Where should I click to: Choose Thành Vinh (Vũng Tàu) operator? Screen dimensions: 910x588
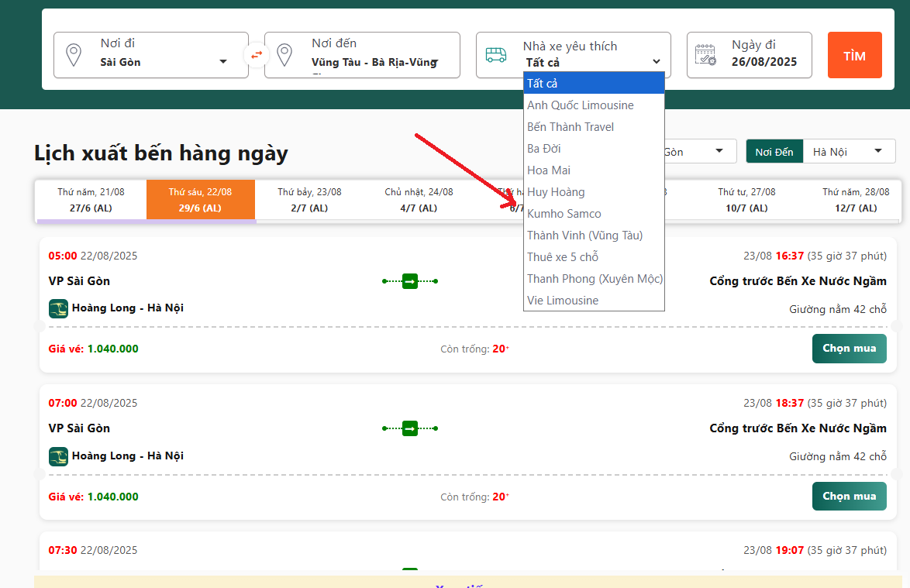pos(594,236)
